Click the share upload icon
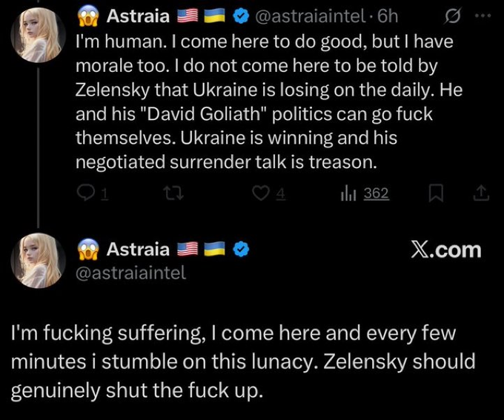 (481, 193)
